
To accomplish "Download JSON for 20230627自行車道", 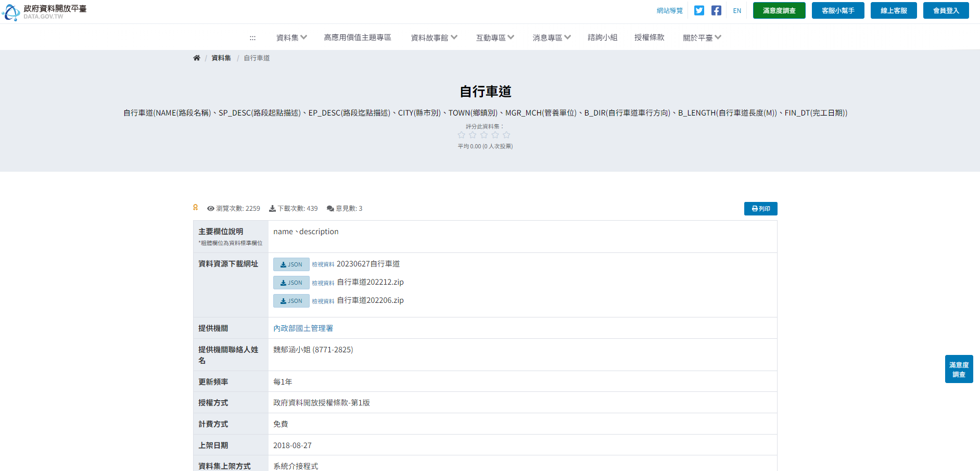I will pos(291,264).
